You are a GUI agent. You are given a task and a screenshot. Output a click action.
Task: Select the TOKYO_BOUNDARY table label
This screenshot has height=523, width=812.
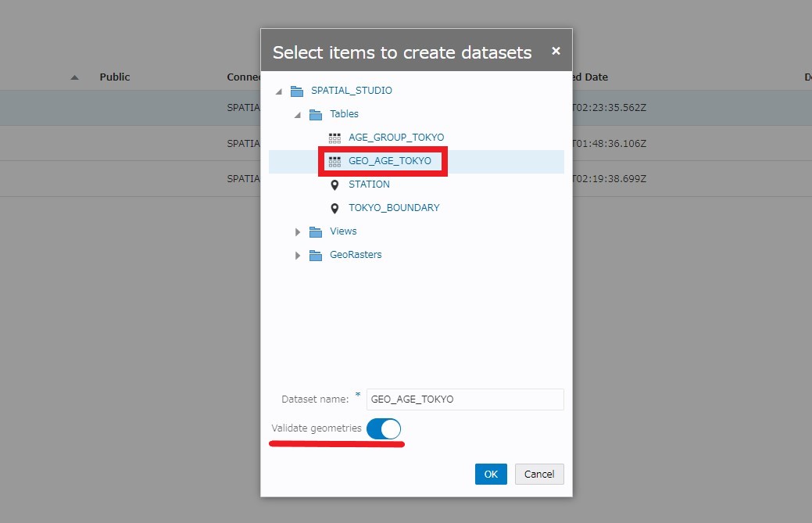[394, 208]
